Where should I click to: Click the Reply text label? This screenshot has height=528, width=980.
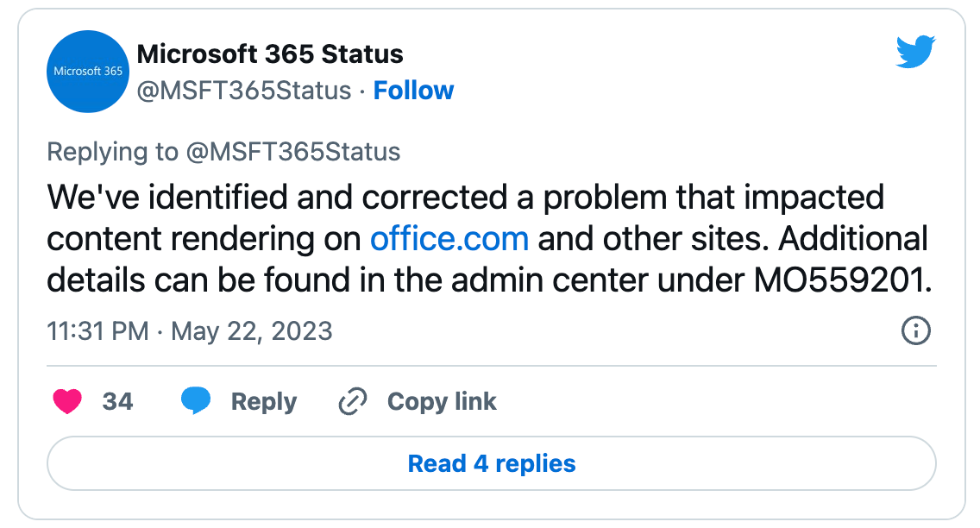(x=263, y=401)
